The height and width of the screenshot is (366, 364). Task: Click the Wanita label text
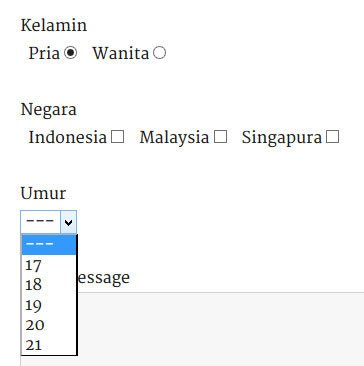click(121, 53)
